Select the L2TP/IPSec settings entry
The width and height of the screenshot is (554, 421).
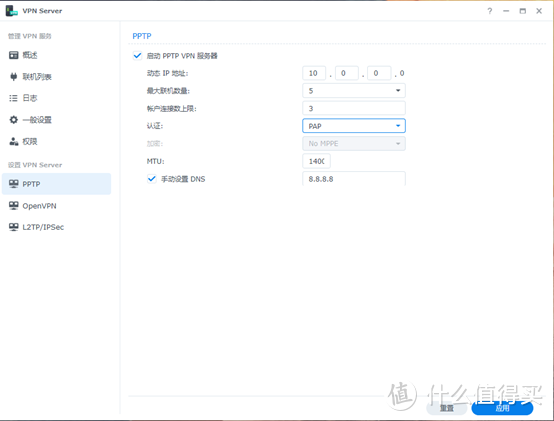click(57, 227)
